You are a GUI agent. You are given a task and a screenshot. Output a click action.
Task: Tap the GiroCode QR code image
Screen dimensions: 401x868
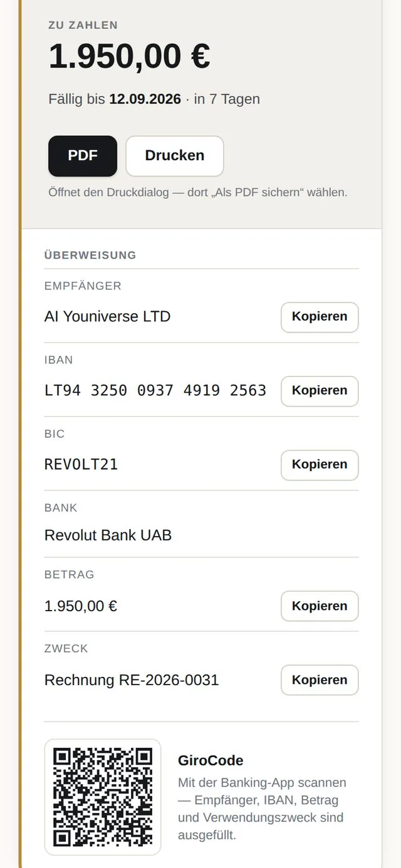pyautogui.click(x=103, y=797)
